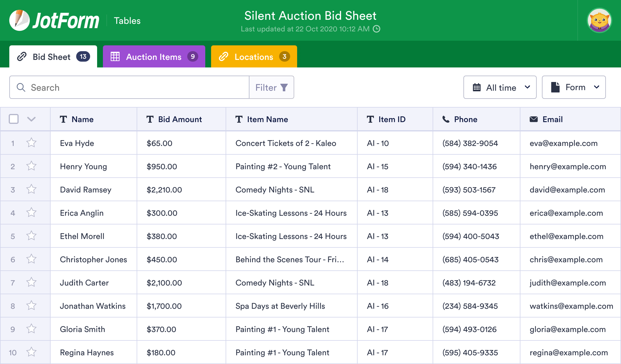Select the Auction Items tab
Image resolution: width=621 pixels, height=364 pixels.
click(154, 57)
